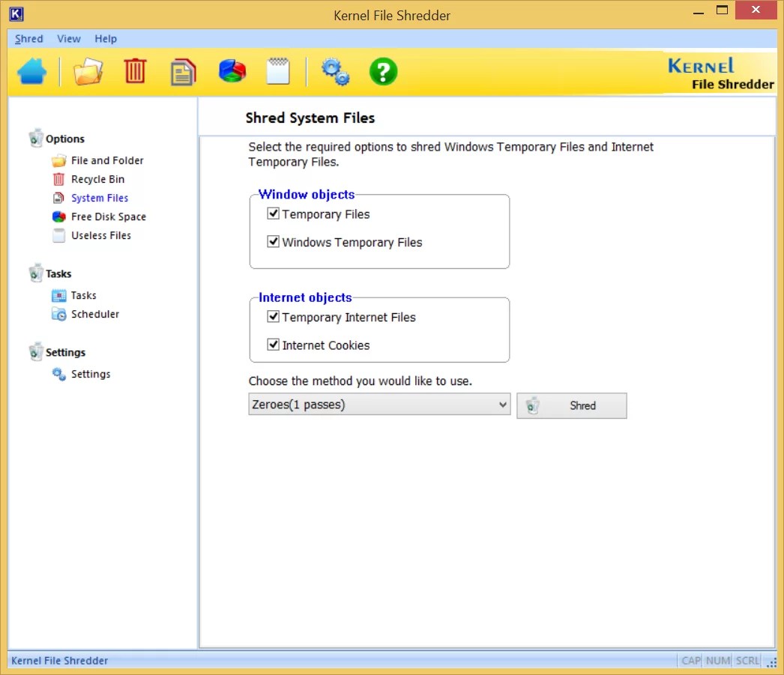Viewport: 784px width, 675px height.
Task: Open Settings item under Settings group
Action: point(91,375)
